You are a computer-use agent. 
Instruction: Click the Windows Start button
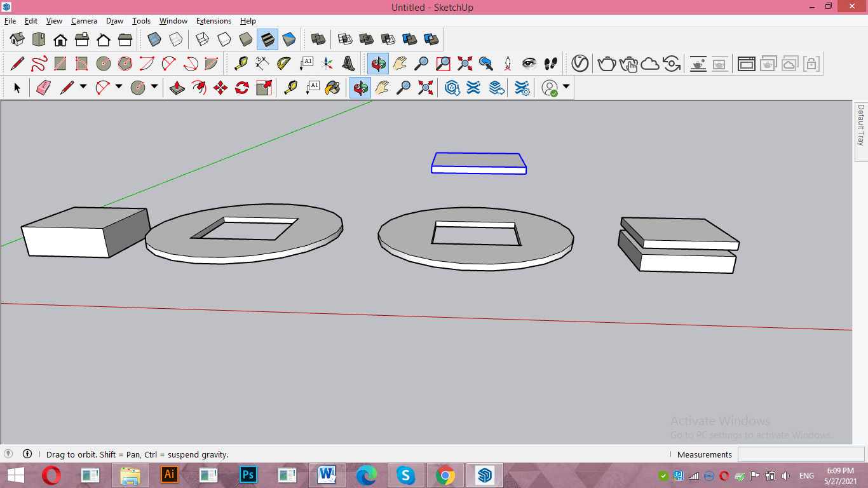[16, 475]
